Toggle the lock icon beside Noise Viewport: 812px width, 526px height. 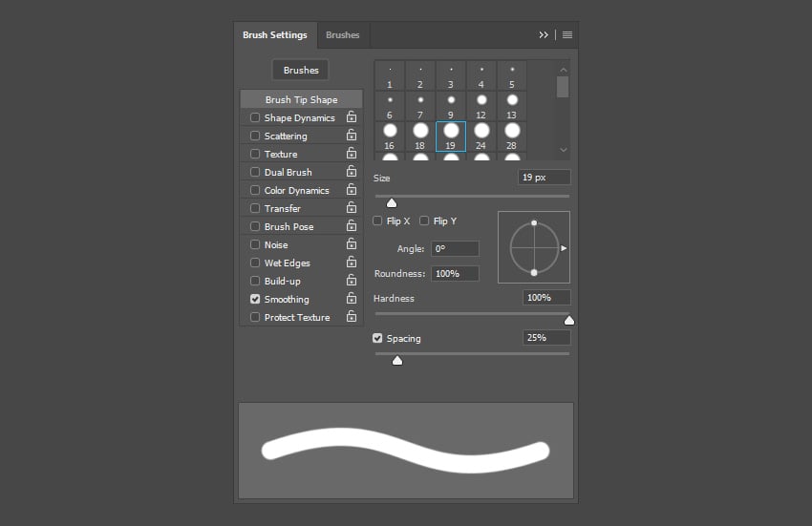pyautogui.click(x=352, y=243)
